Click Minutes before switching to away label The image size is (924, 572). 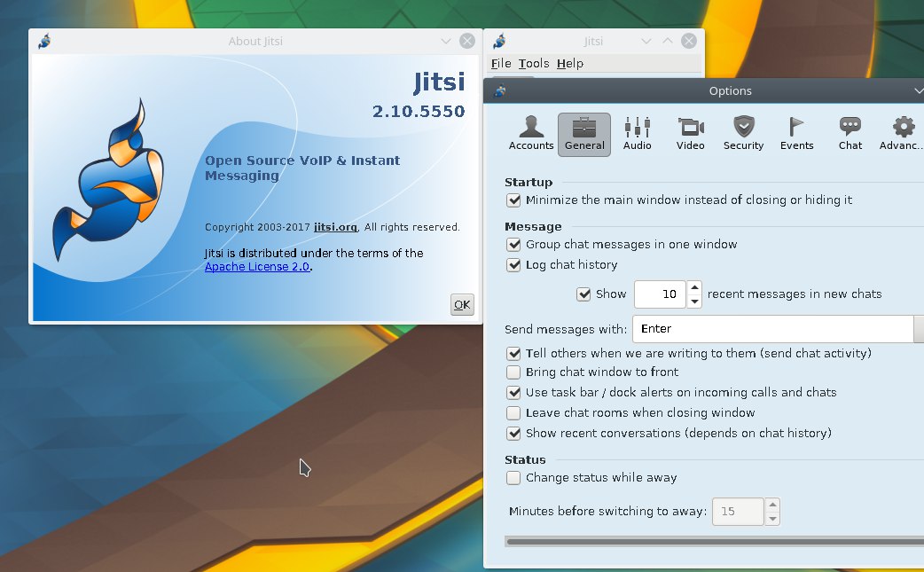pyautogui.click(x=607, y=512)
